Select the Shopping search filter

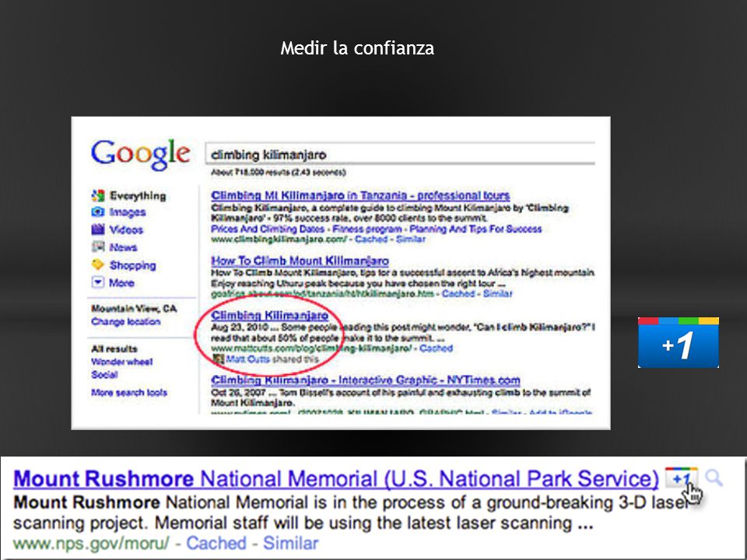pos(133,265)
